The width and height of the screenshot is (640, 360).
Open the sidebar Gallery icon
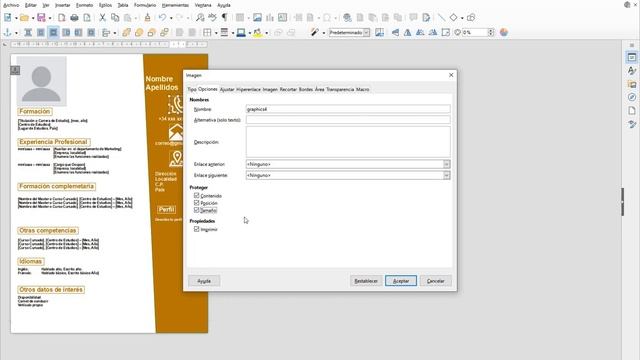click(x=632, y=84)
